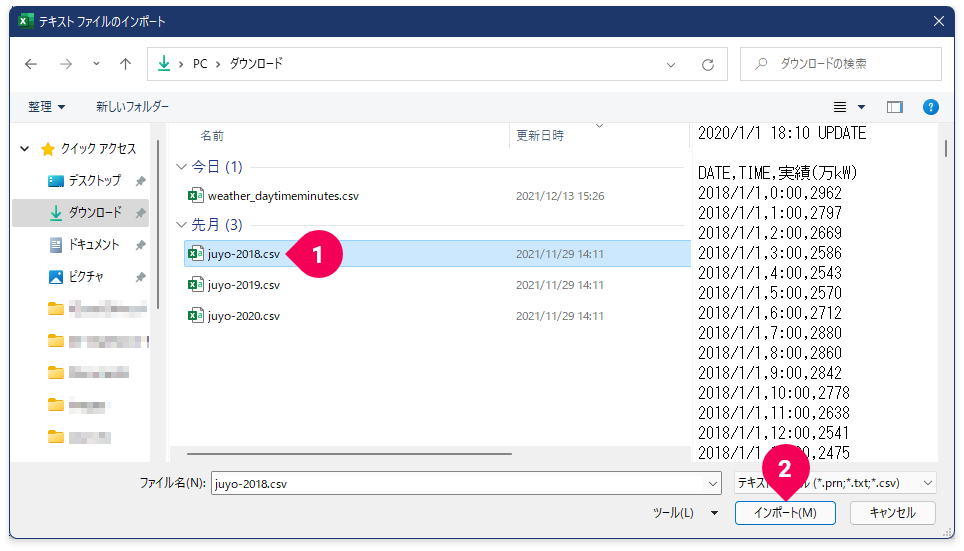The height and width of the screenshot is (551, 964).
Task: Click the CSV icon of juyo-2020.csv
Action: pyautogui.click(x=196, y=315)
